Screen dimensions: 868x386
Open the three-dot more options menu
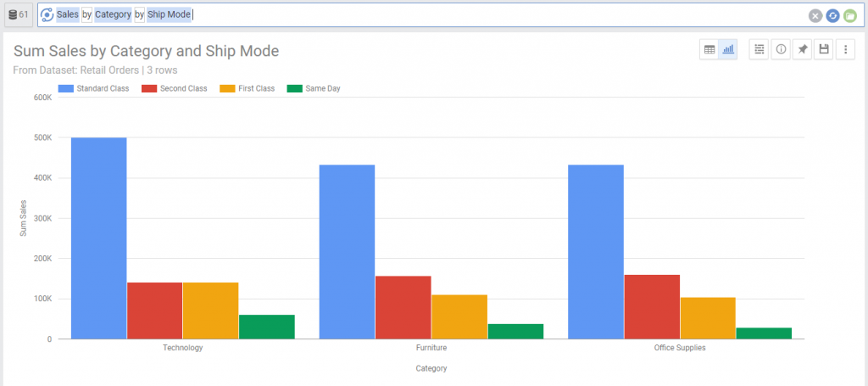[x=845, y=49]
